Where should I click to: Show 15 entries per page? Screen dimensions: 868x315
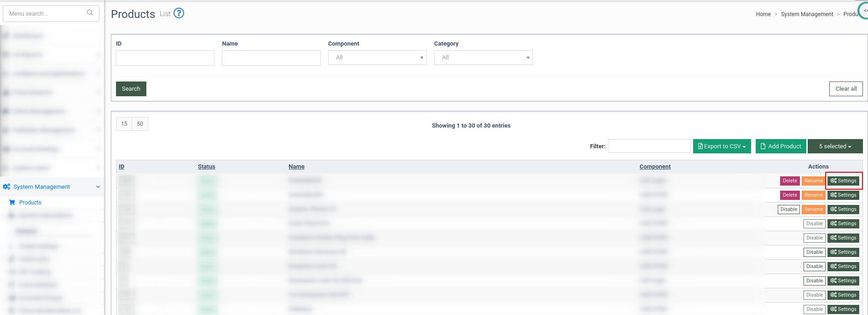124,124
